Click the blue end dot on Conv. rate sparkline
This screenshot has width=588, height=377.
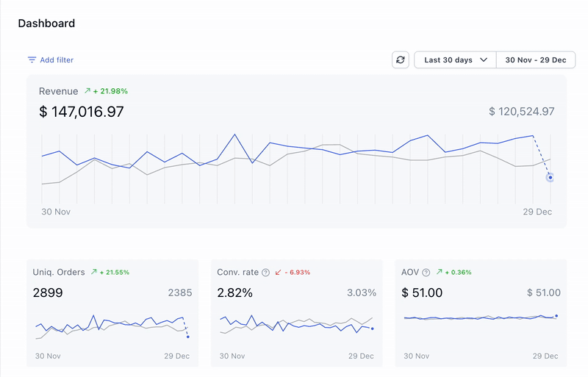pyautogui.click(x=373, y=328)
